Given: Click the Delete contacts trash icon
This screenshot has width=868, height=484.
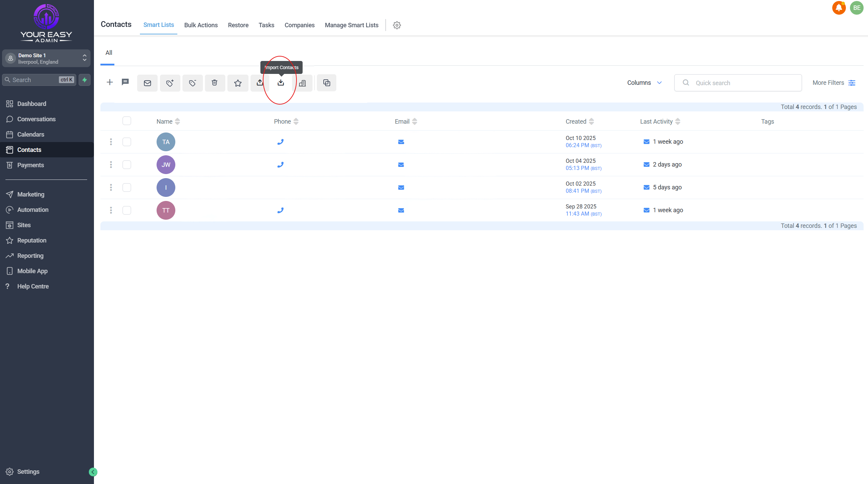Looking at the screenshot, I should [214, 83].
